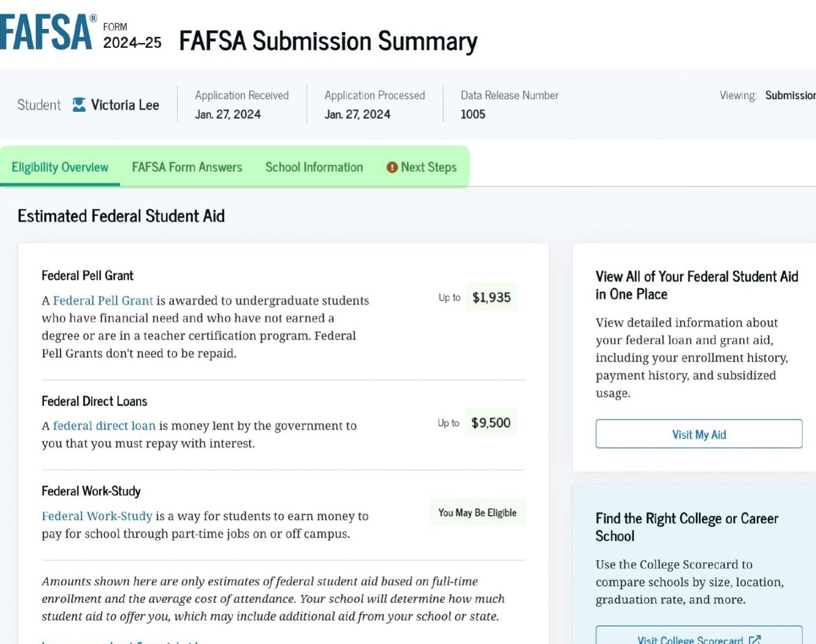Click the $9,500 Direct Loans amount

pyautogui.click(x=491, y=423)
